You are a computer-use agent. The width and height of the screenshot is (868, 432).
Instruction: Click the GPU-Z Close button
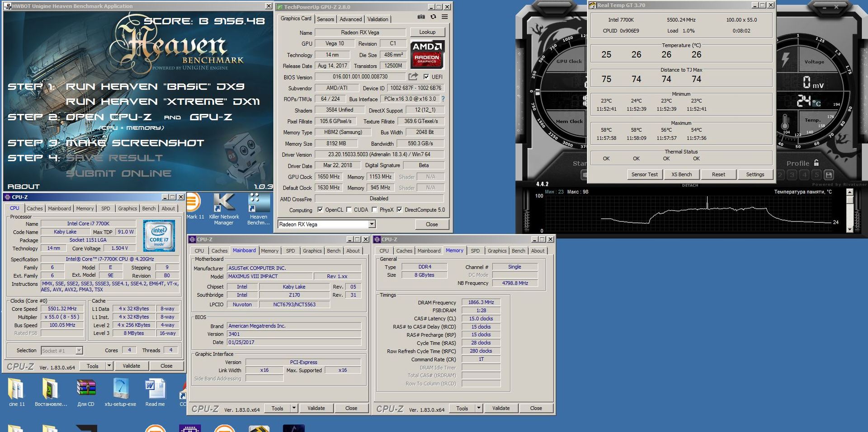[432, 224]
